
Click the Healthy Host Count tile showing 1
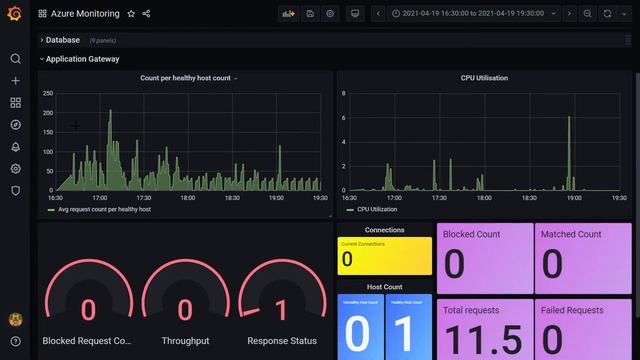point(409,327)
